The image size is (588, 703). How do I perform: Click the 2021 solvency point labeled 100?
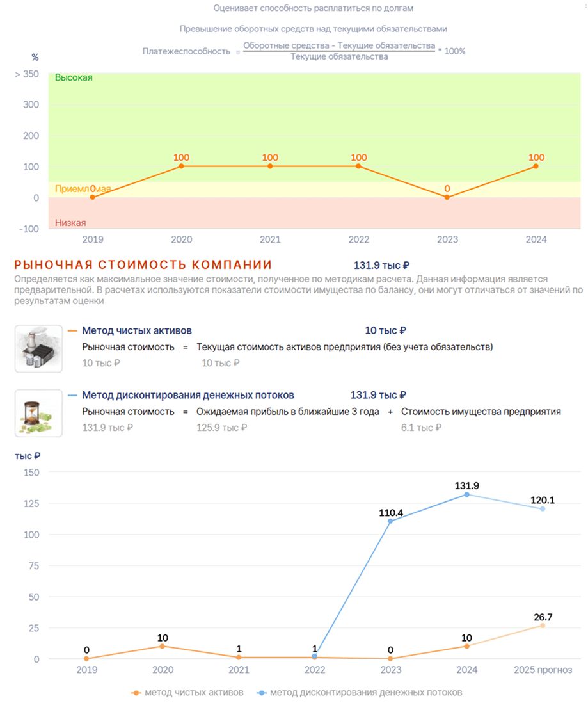click(270, 166)
